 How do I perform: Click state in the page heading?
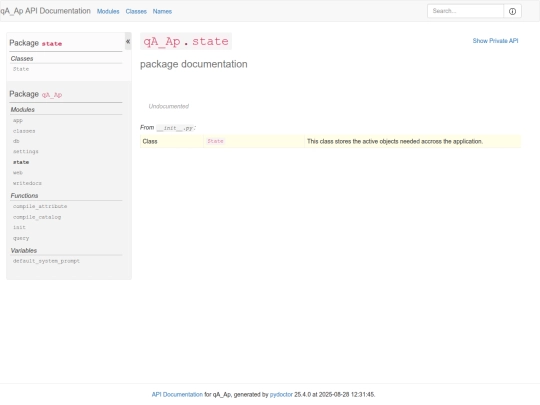click(x=210, y=41)
